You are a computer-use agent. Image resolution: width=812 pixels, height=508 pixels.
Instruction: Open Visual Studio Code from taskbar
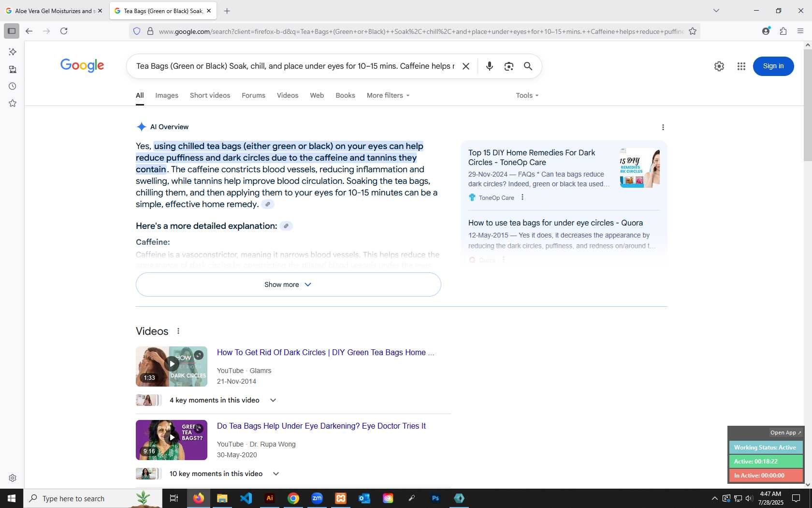coord(246,498)
